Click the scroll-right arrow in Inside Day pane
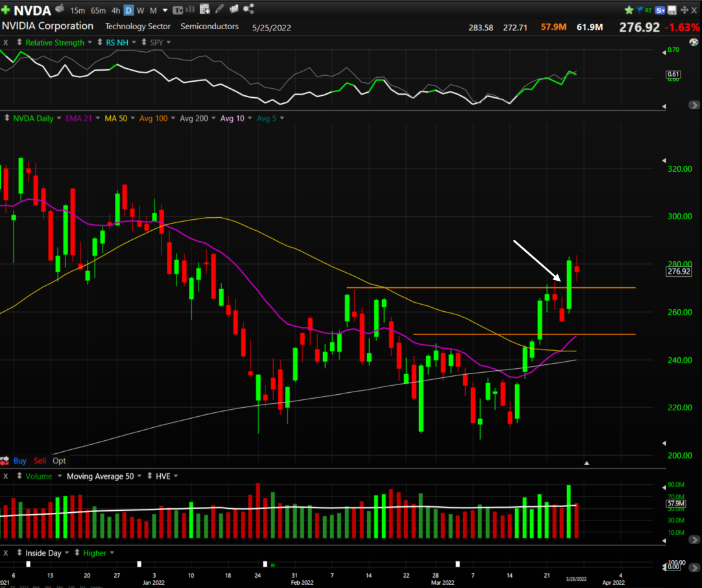The image size is (702, 588). (694, 567)
